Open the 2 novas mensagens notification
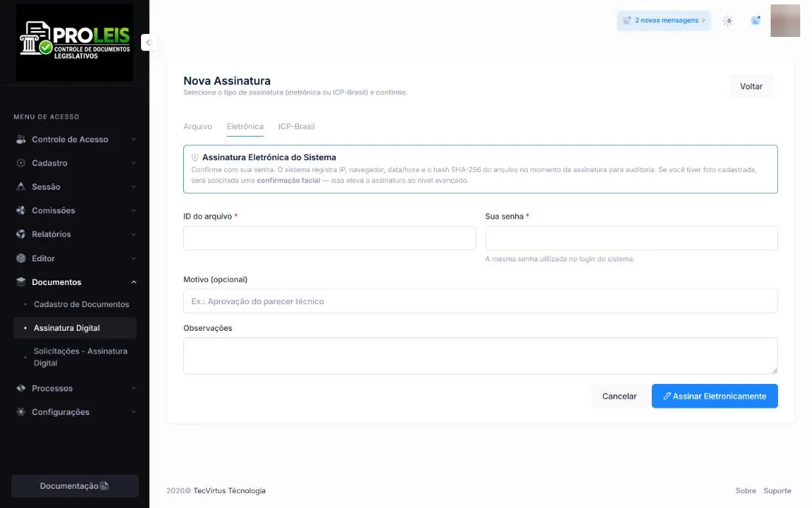Viewport: 812px width, 508px height. (x=664, y=21)
